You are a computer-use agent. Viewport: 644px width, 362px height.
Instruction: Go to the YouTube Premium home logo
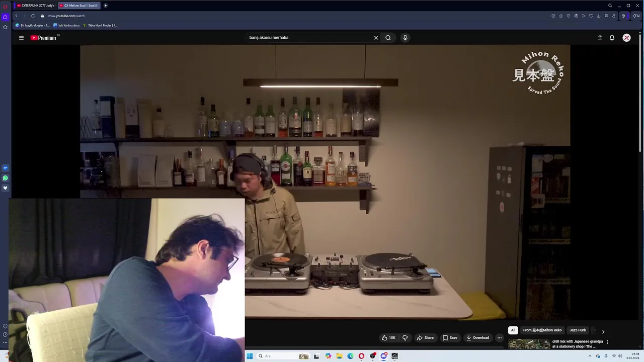(44, 38)
